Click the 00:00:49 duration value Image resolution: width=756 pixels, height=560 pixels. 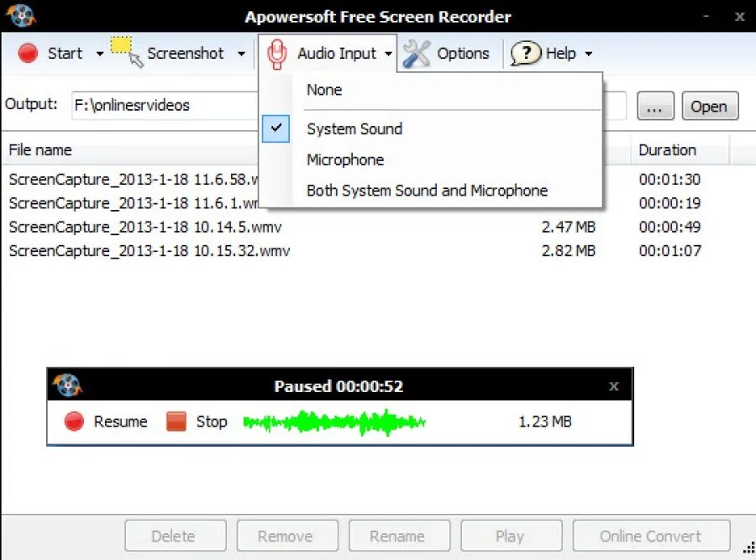pos(669,227)
